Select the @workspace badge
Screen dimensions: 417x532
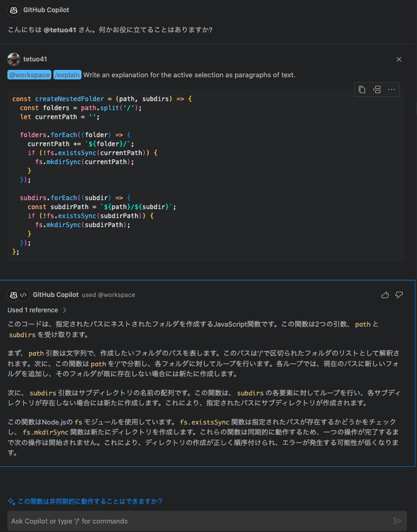pos(29,75)
